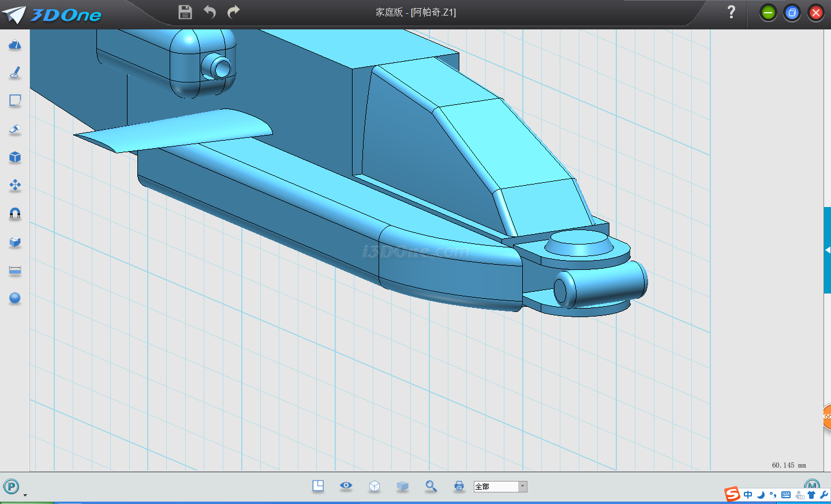The height and width of the screenshot is (504, 831).
Task: Click the Sogou 中 language indicator
Action: pos(748,495)
